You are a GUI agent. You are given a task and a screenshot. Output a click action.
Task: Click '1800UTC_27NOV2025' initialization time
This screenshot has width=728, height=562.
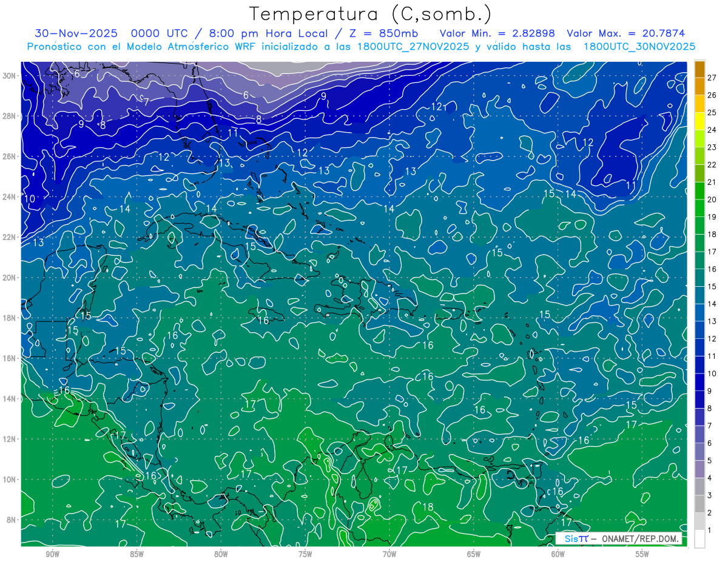[x=412, y=47]
